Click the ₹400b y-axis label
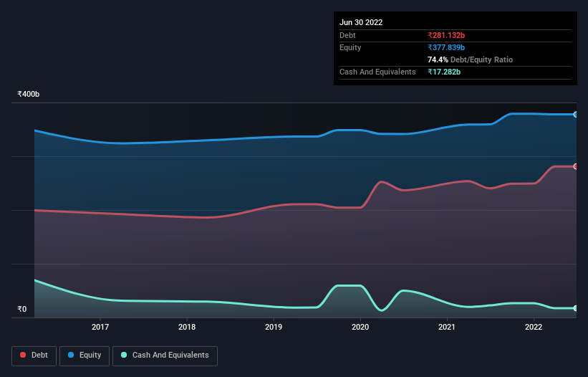The height and width of the screenshot is (377, 588). [x=28, y=94]
